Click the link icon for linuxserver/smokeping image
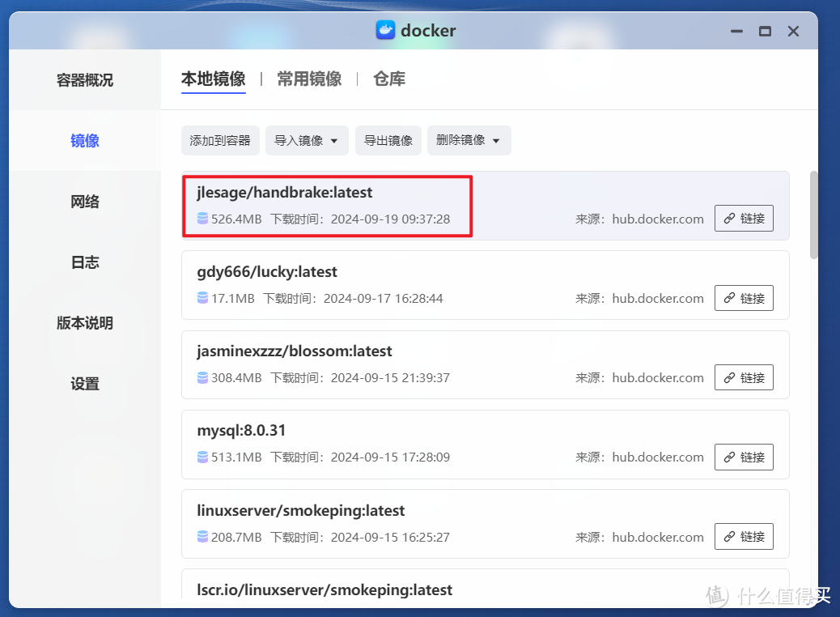Screen dimensions: 840x617 (744, 536)
